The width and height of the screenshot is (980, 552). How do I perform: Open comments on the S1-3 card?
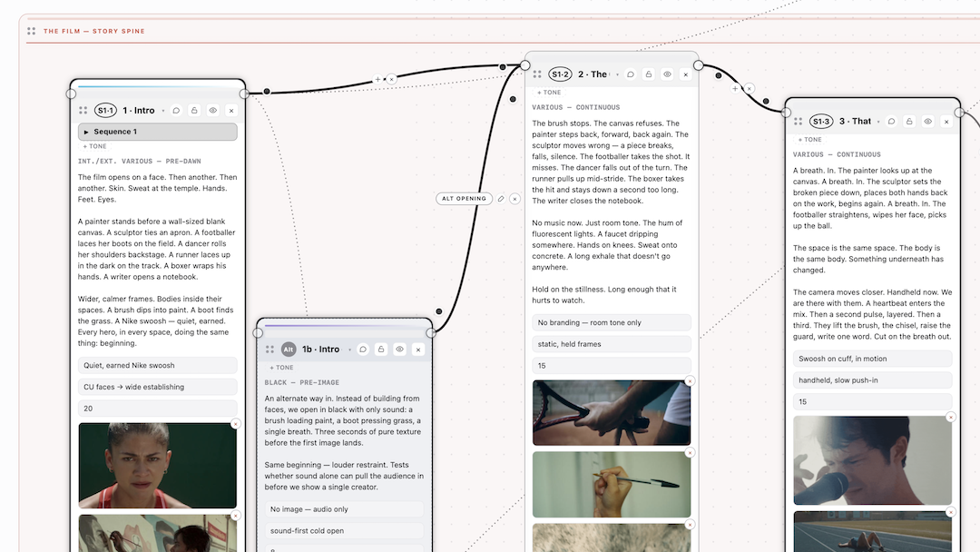point(891,122)
